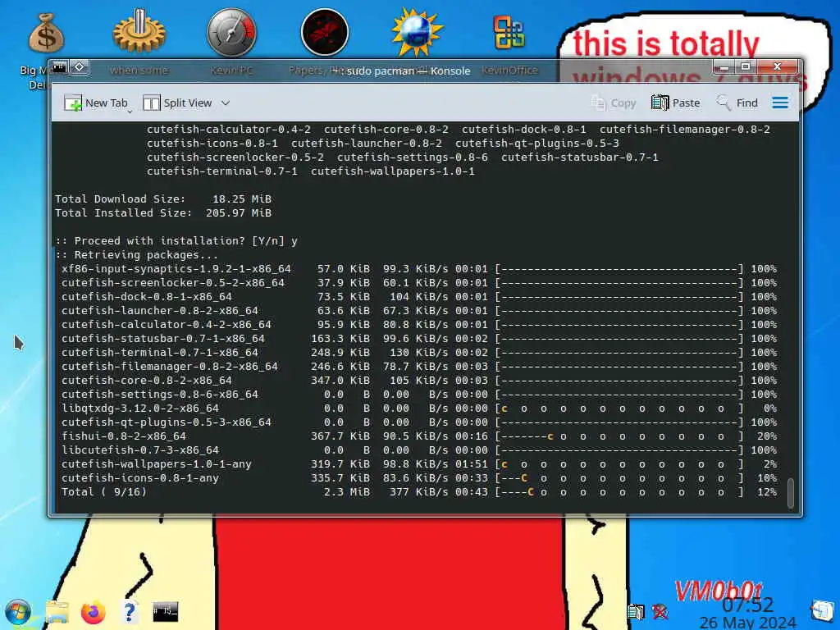
Task: Open the file manager taskbar icon
Action: tap(57, 612)
